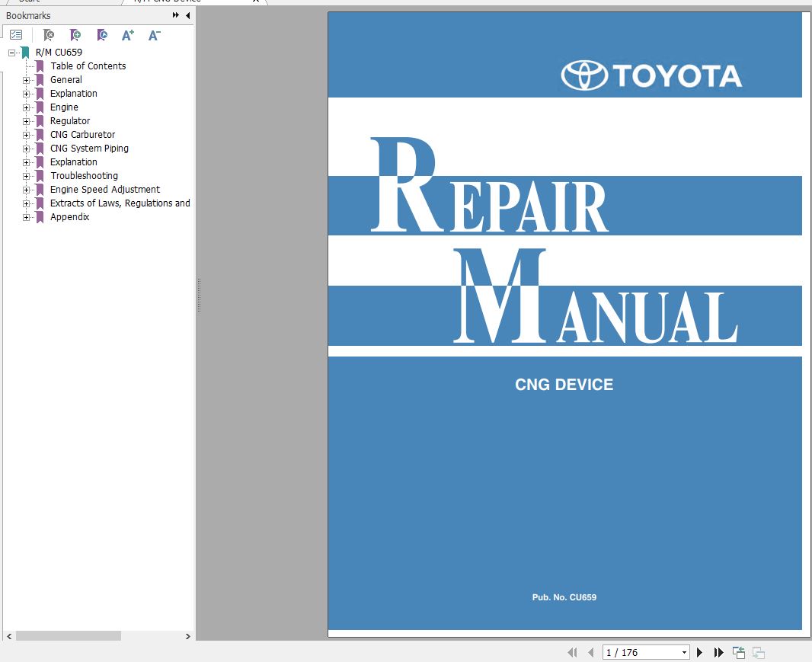Click the set bookmark destination icon
The height and width of the screenshot is (662, 812).
(x=103, y=35)
